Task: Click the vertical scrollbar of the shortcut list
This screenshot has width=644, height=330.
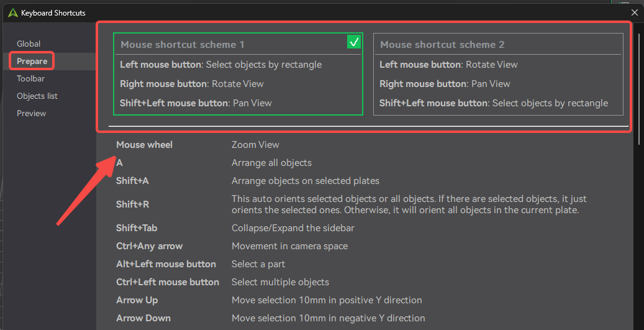Action: click(x=639, y=87)
